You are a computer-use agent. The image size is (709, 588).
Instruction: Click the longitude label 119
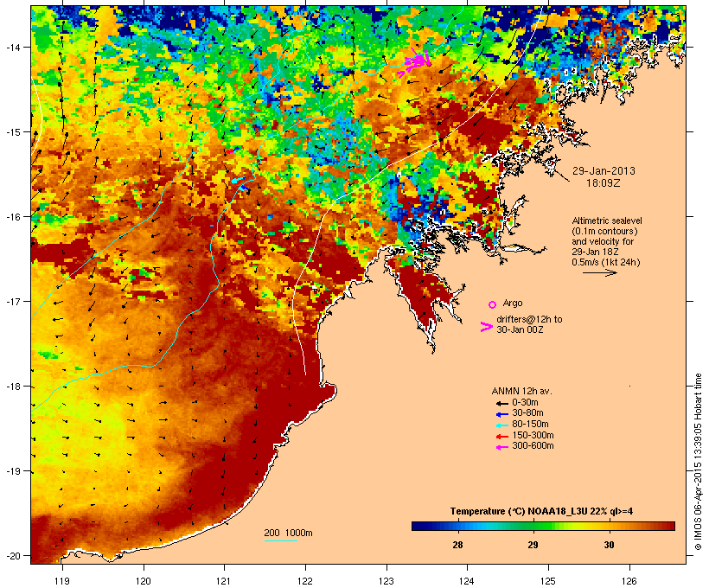pos(62,581)
